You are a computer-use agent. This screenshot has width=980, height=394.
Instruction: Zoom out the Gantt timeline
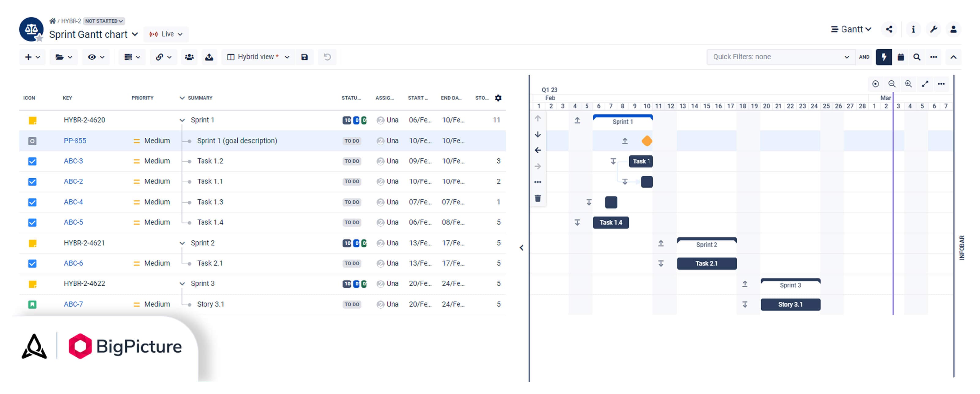tap(892, 84)
